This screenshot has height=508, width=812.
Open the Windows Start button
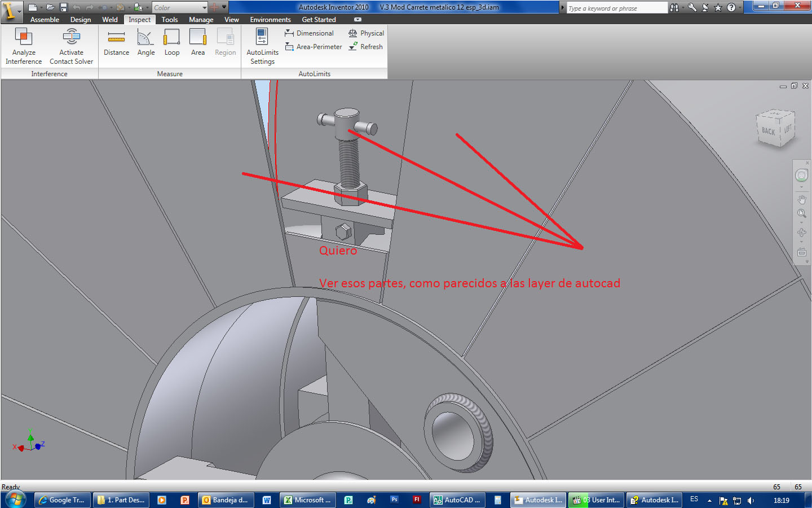[x=15, y=500]
